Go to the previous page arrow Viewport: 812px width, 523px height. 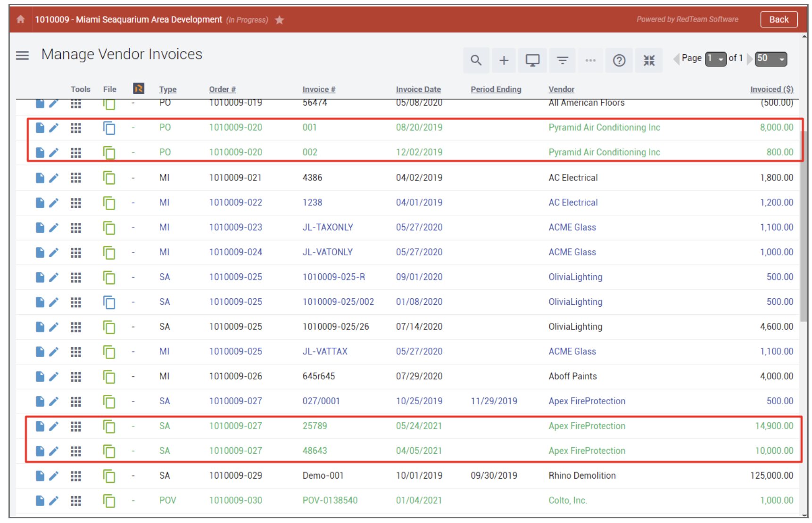tap(676, 59)
